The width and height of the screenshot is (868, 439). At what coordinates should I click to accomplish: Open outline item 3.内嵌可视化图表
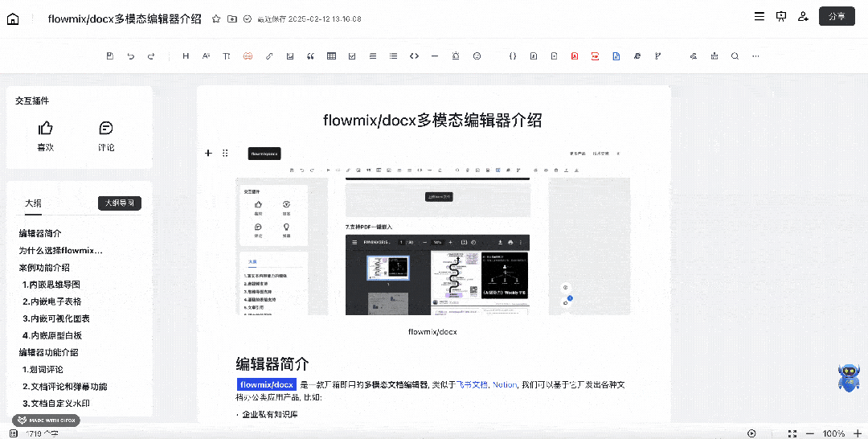56,319
